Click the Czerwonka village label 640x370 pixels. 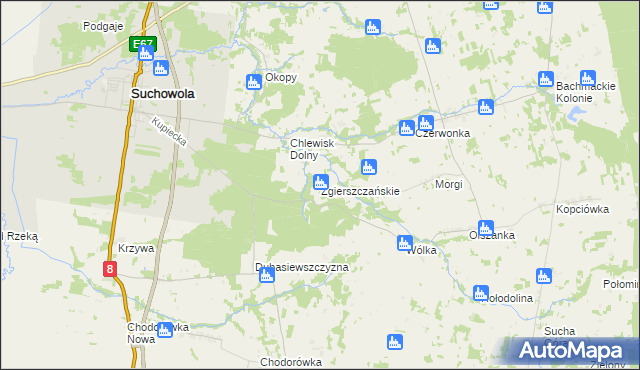[x=443, y=133]
